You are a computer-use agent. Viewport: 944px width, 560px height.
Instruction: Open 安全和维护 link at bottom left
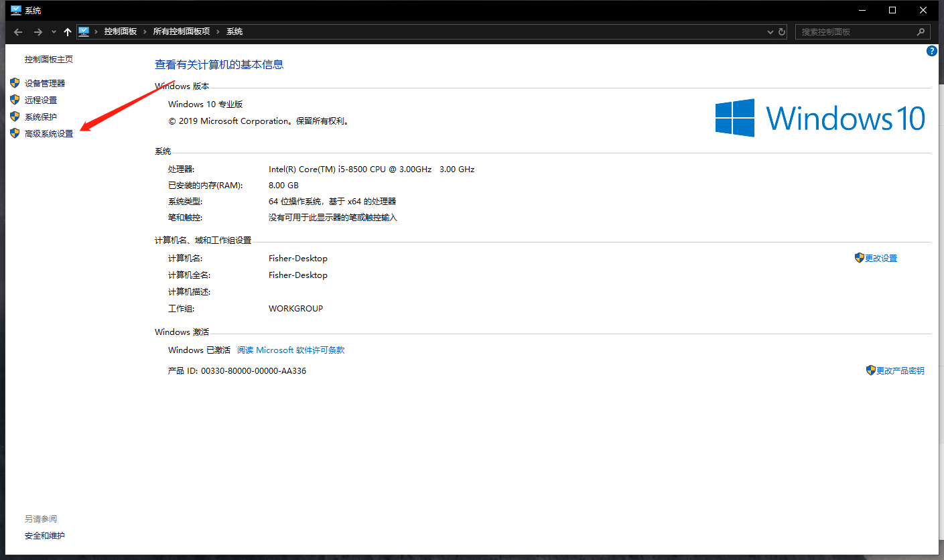45,536
